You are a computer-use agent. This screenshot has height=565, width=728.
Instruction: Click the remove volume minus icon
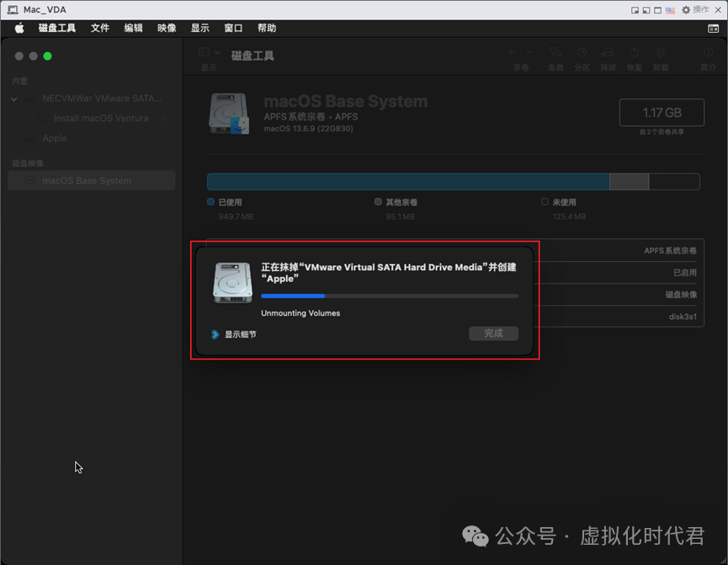(x=530, y=52)
